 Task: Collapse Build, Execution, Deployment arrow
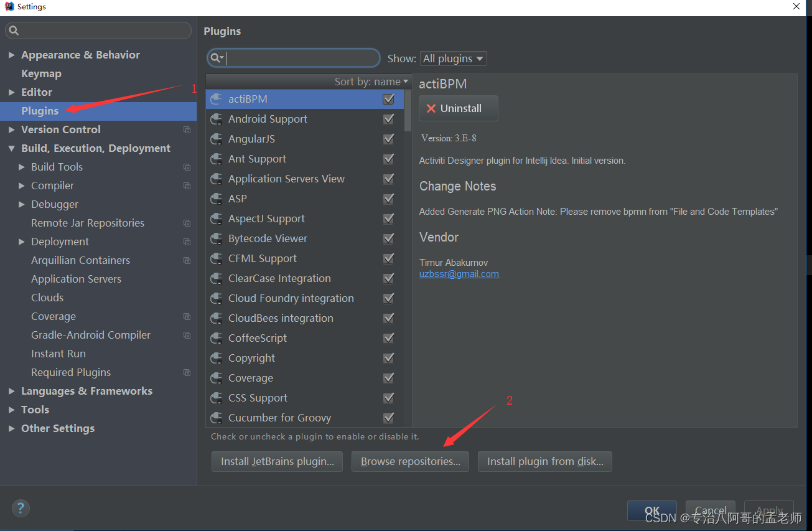(x=11, y=148)
